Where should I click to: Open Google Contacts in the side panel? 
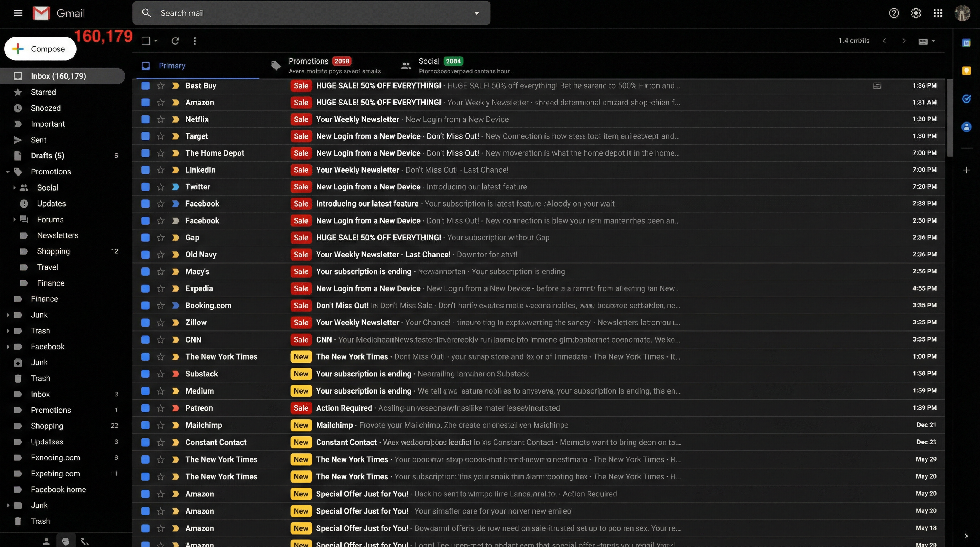pos(967,127)
